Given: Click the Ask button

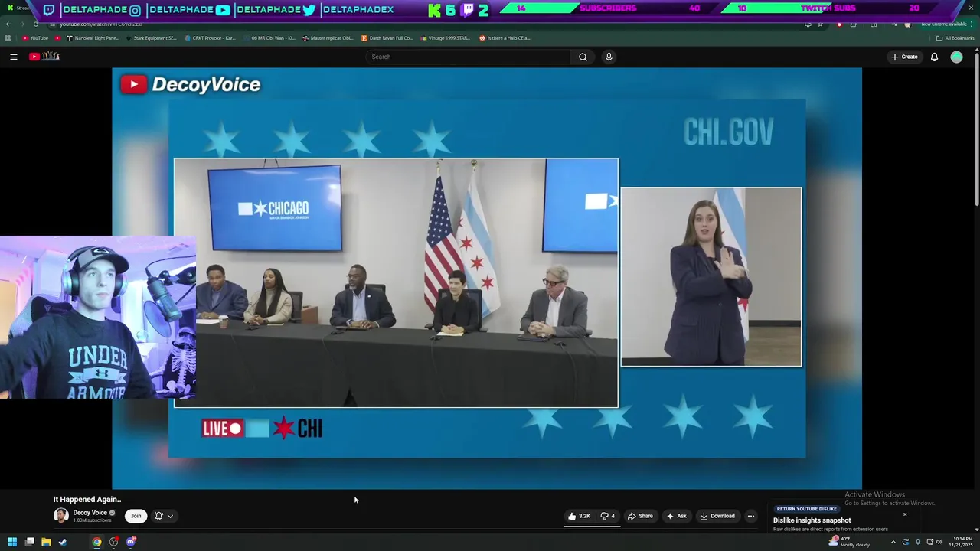Looking at the screenshot, I should pyautogui.click(x=676, y=516).
